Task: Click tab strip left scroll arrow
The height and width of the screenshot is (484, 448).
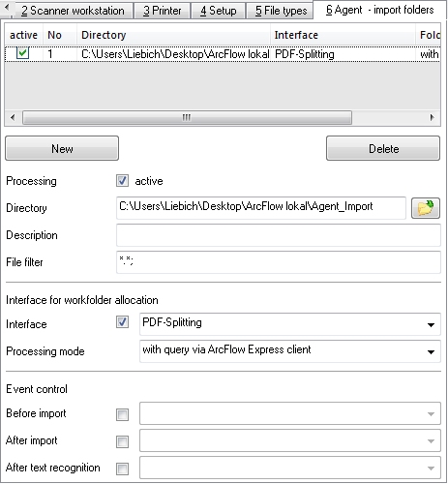Action: tap(7, 7)
